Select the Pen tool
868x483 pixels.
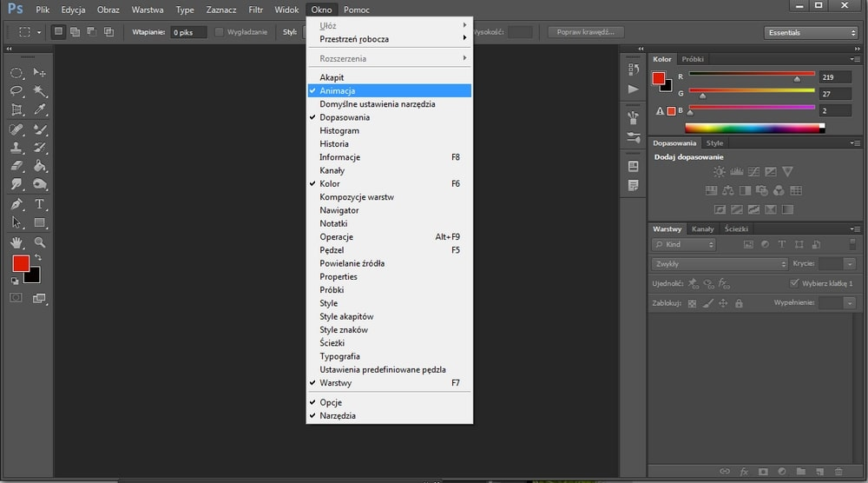coord(16,204)
